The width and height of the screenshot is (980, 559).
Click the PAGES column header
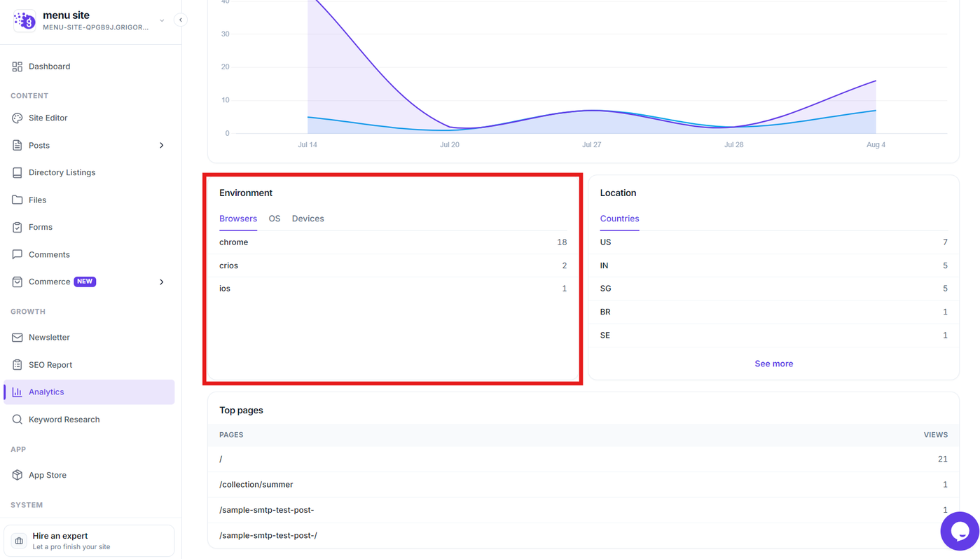[x=231, y=435]
